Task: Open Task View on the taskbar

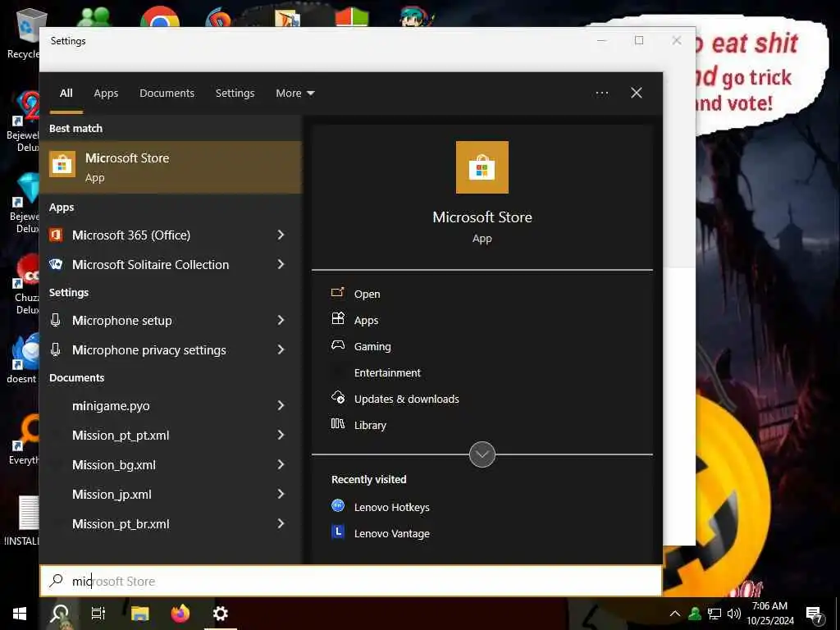Action: tap(98, 614)
